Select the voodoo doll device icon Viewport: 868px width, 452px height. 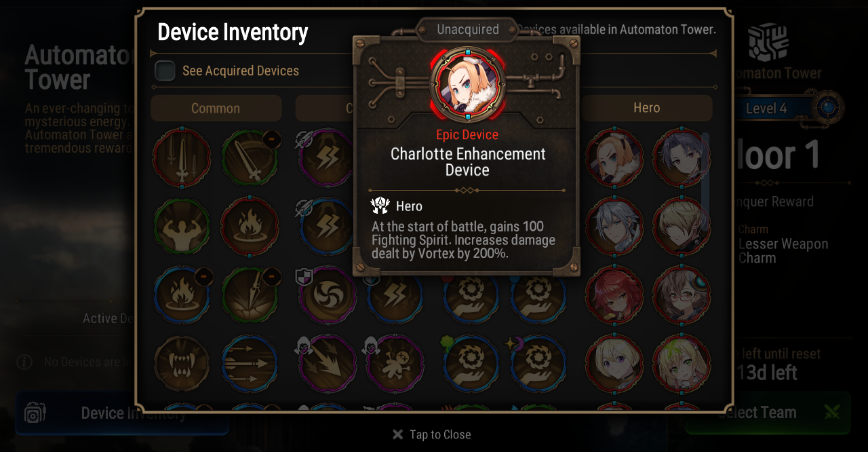(395, 364)
